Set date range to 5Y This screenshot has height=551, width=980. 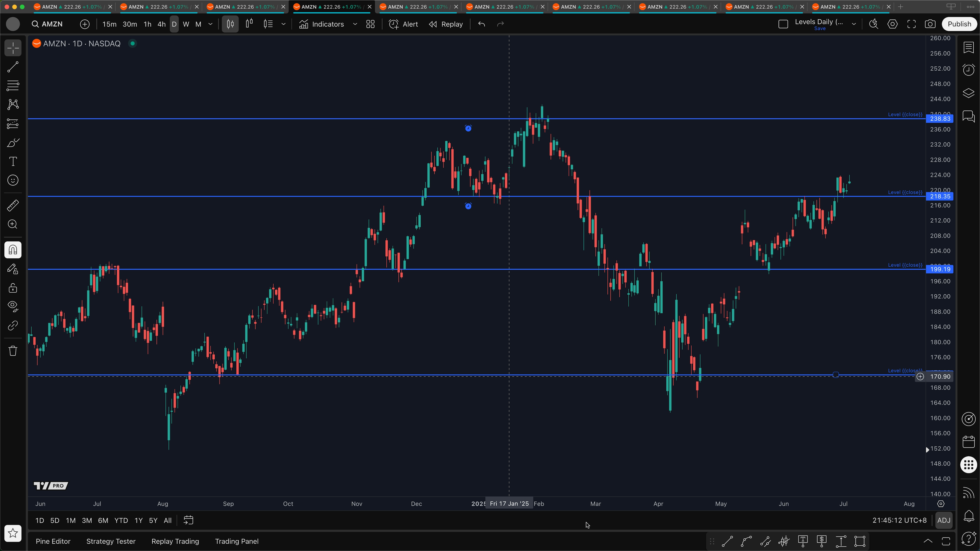153,521
